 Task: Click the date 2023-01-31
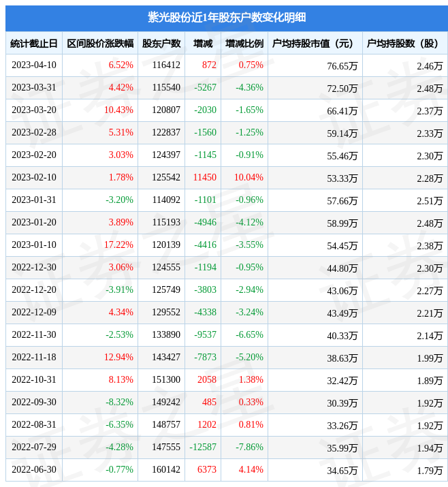coord(34,200)
